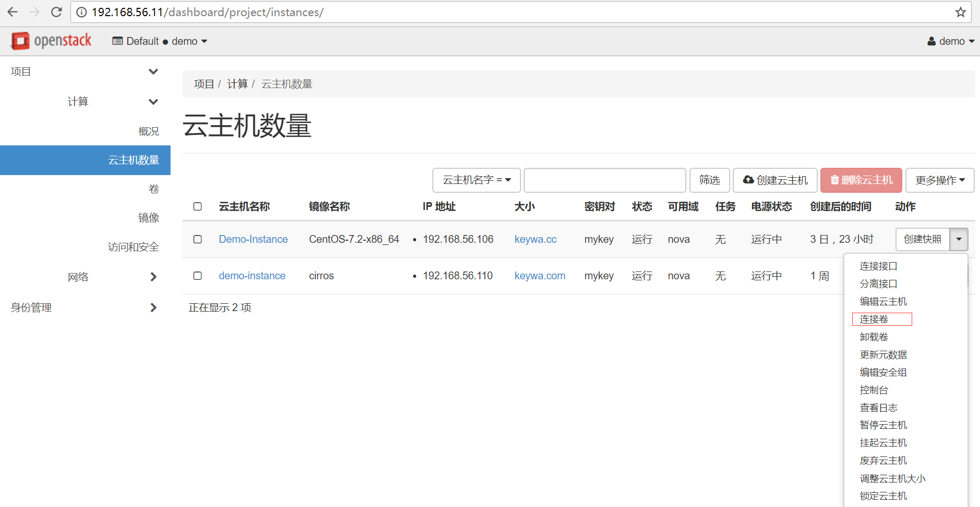
Task: Bookmark this page with the star icon
Action: (961, 12)
